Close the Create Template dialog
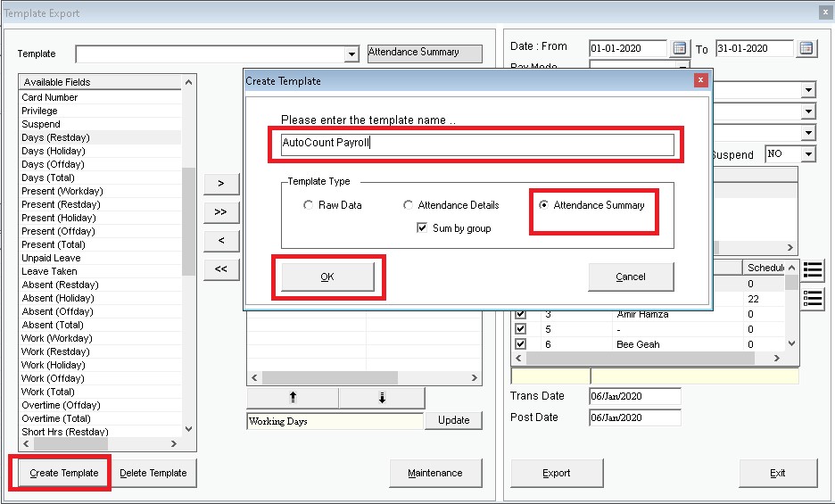The width and height of the screenshot is (835, 504). pos(701,80)
